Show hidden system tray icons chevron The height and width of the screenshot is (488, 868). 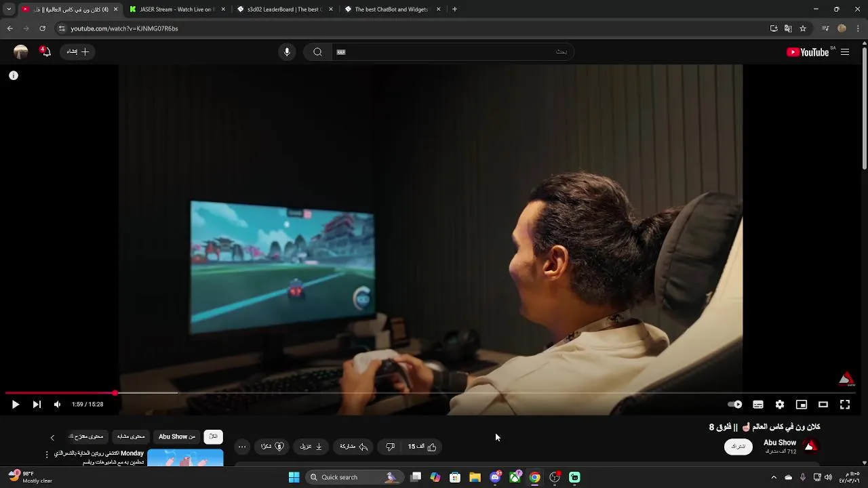774,477
